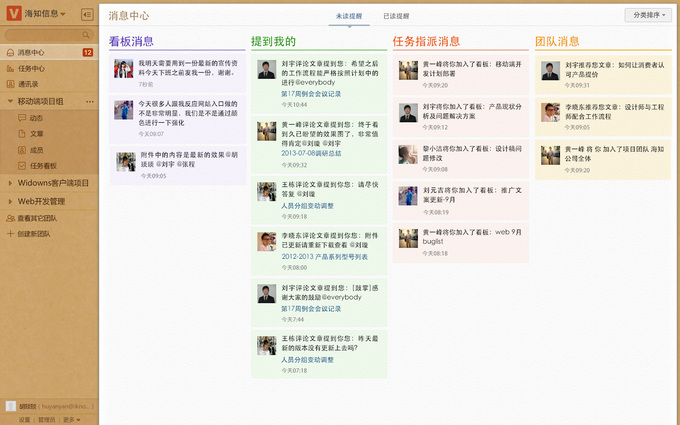This screenshot has width=680, height=425.
Task: Open the 产品现状分析及问题解决方案 assignment card
Action: click(461, 116)
